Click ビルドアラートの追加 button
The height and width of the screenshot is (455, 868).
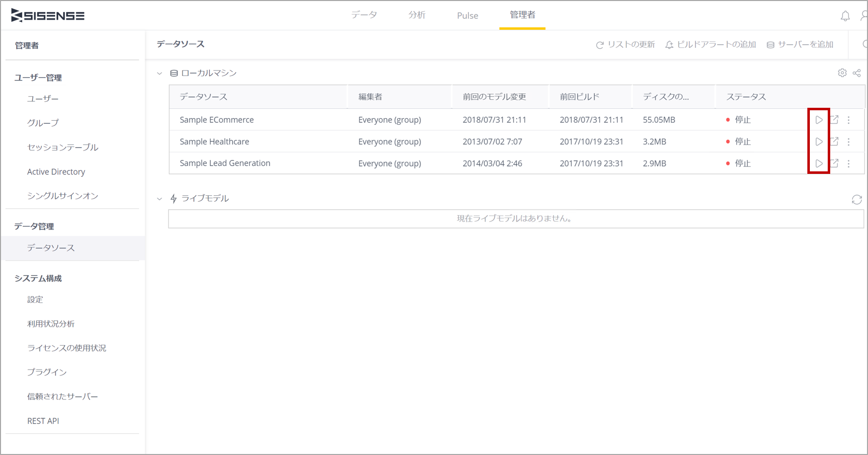pos(710,45)
